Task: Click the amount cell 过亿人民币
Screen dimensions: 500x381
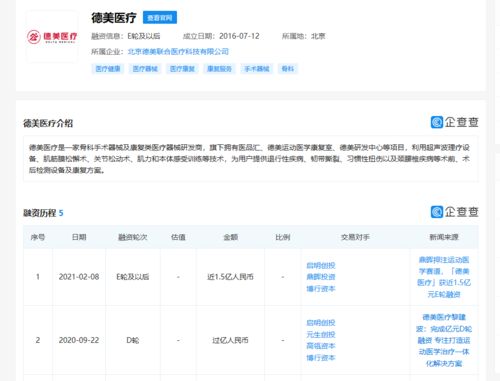Action: coord(230,340)
